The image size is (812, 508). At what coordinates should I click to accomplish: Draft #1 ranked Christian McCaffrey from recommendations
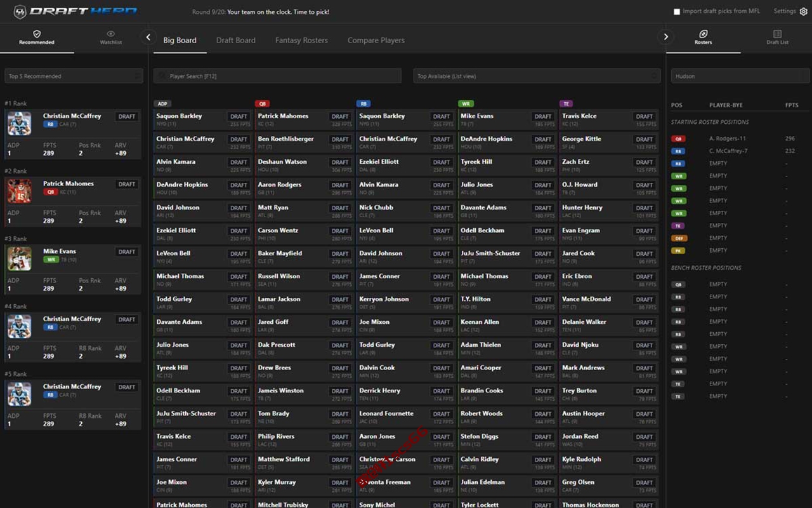(x=127, y=117)
